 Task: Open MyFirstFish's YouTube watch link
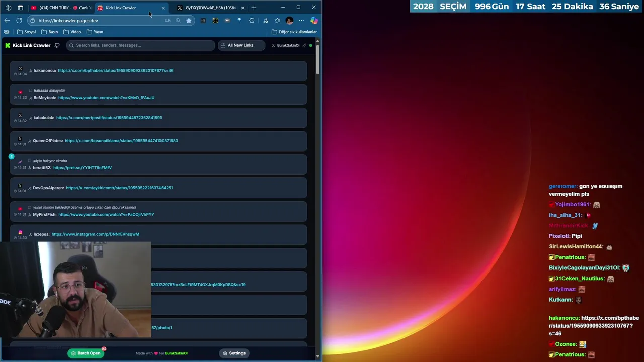tap(106, 215)
